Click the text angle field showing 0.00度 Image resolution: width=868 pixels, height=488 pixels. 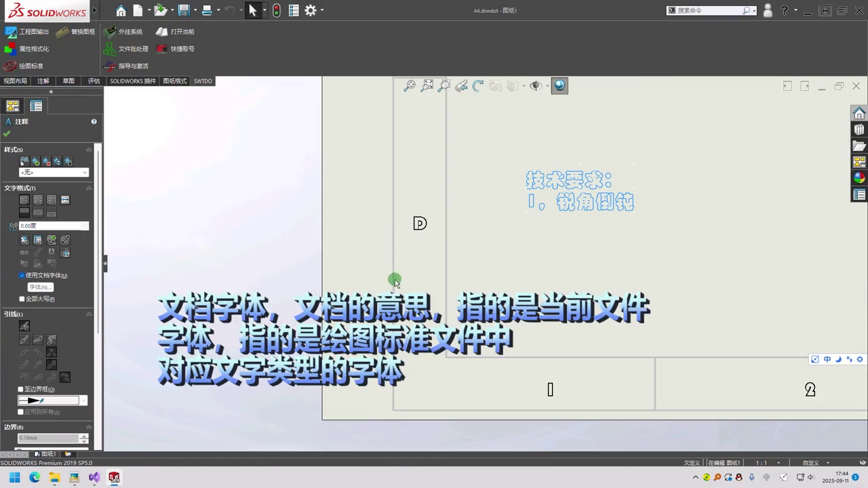click(54, 226)
